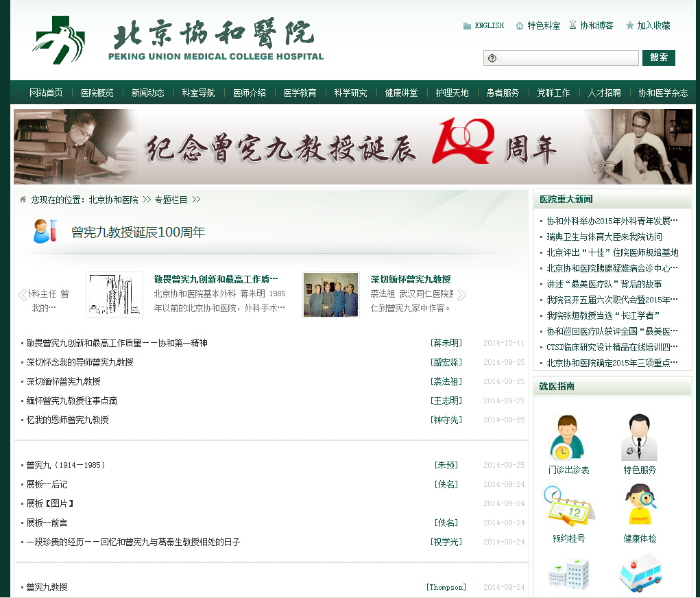The image size is (700, 598).
Task: Open the 党群工作 menu item
Action: tap(553, 93)
